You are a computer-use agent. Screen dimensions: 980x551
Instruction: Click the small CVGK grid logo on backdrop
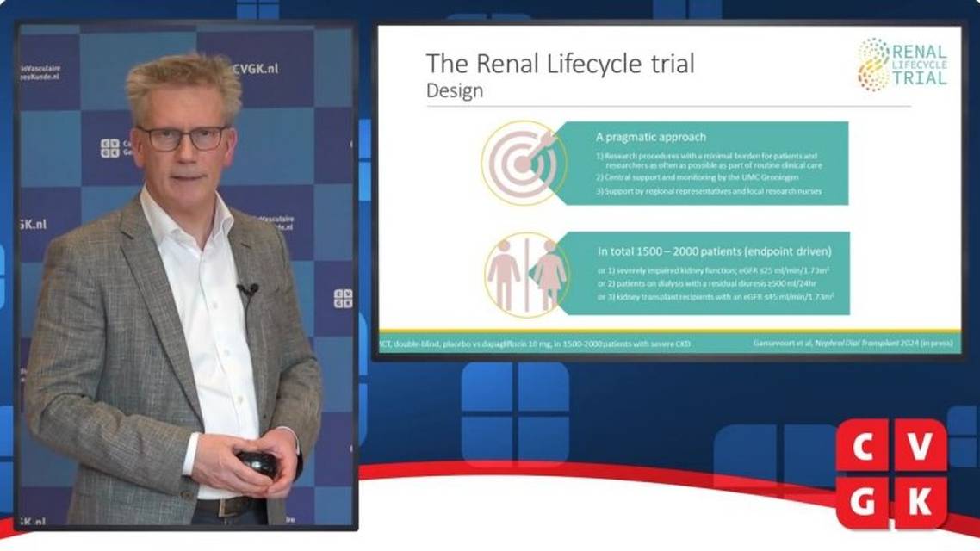[343, 299]
